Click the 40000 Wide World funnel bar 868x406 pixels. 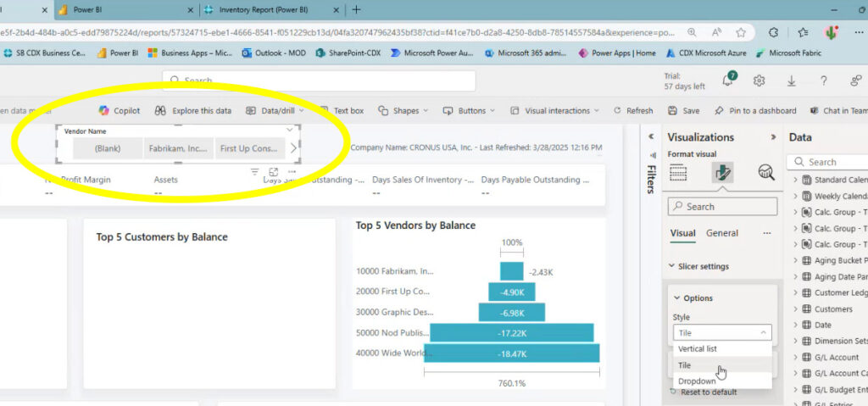pyautogui.click(x=511, y=353)
